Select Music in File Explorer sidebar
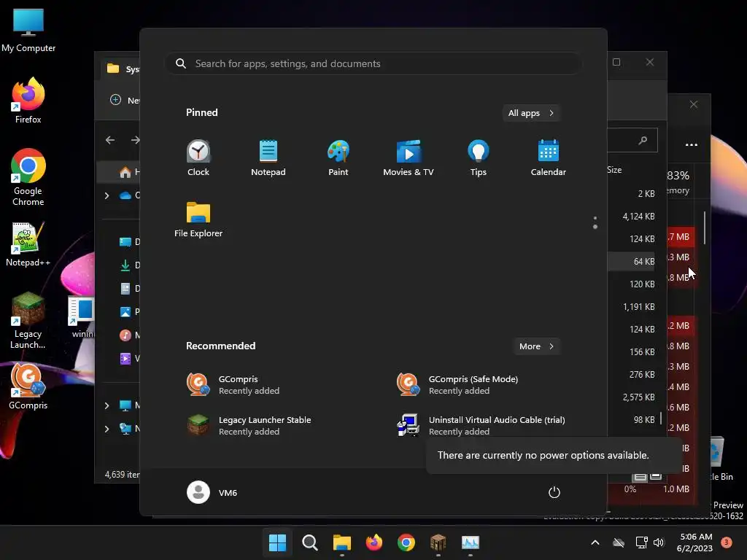 [x=129, y=335]
